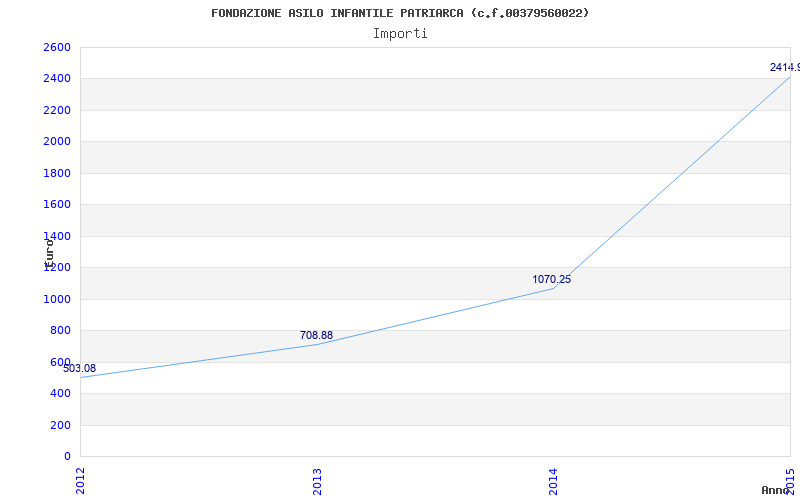Select the 2012 x-axis label
The width and height of the screenshot is (800, 500).
[81, 481]
